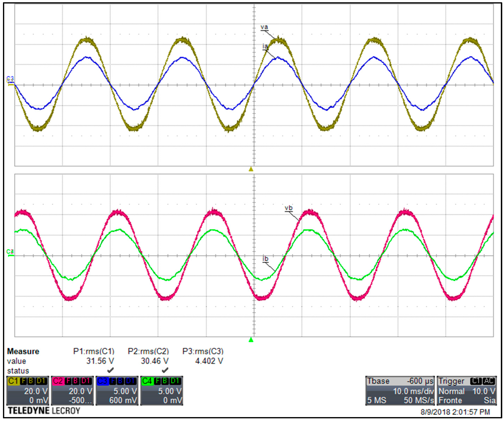Click the C1 source badge in Trigger box

[x=476, y=381]
